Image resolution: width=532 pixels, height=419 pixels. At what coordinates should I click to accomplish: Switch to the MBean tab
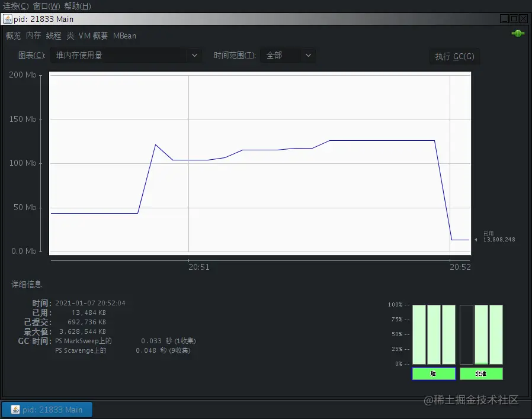[124, 36]
